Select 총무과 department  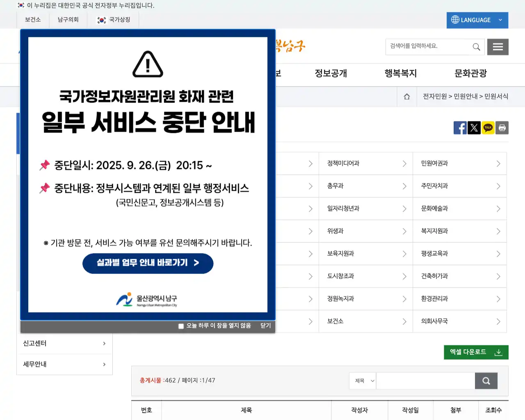pyautogui.click(x=366, y=186)
